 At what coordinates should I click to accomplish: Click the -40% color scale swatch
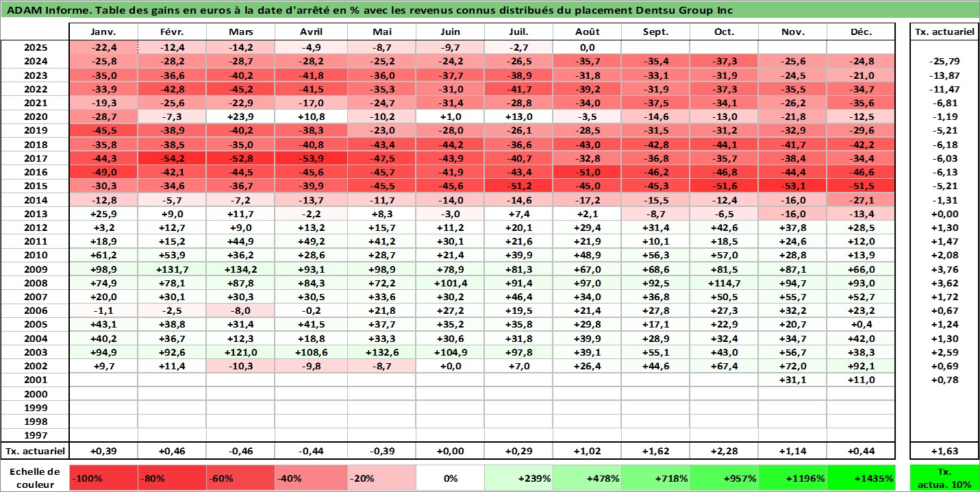click(x=312, y=478)
